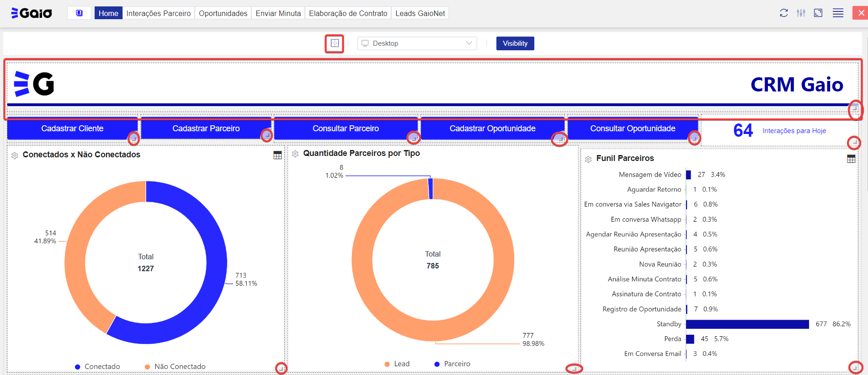Click the EG logo image in header

(x=34, y=84)
